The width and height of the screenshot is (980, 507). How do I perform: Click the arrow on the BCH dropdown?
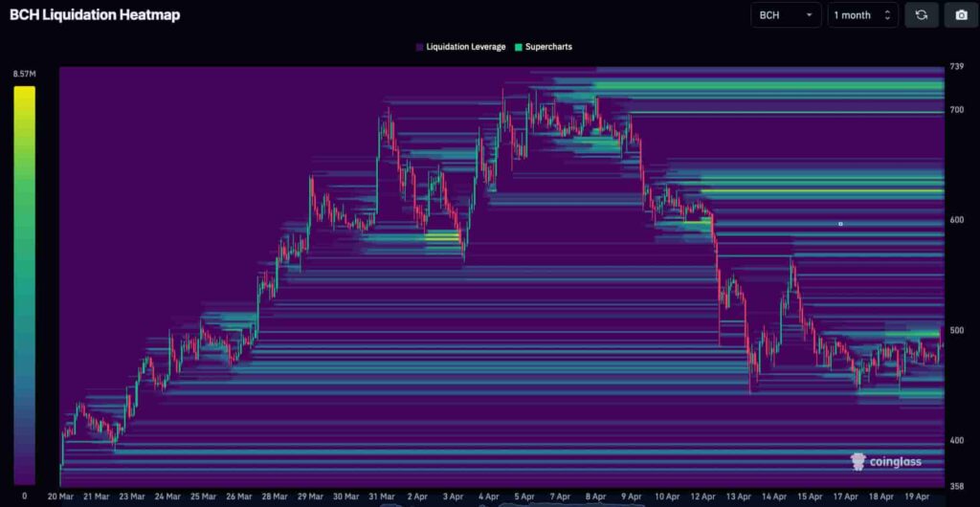[x=810, y=15]
